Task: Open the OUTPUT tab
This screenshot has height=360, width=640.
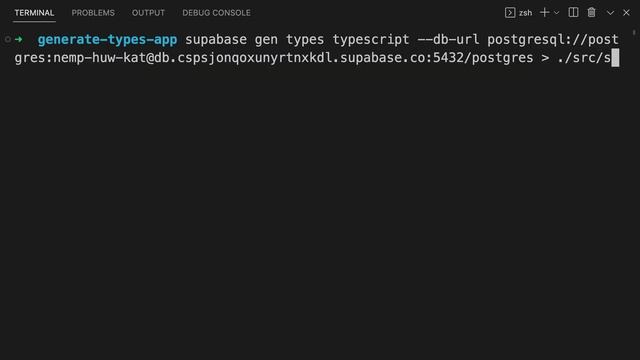Action: [x=148, y=13]
